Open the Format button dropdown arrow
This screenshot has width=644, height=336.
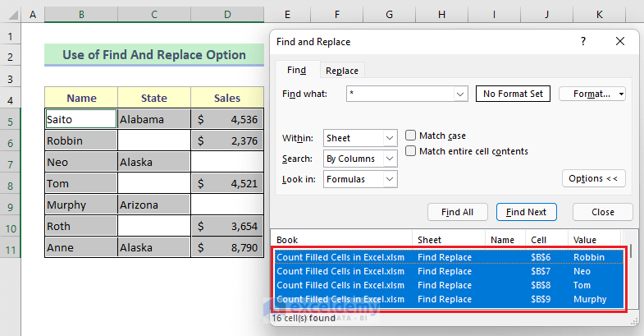pos(620,94)
